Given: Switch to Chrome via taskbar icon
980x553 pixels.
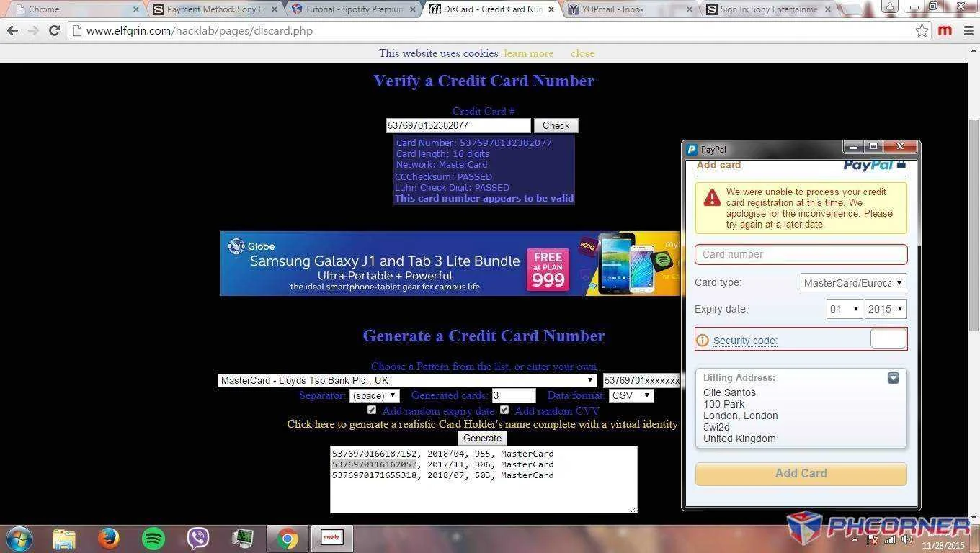Looking at the screenshot, I should 287,539.
